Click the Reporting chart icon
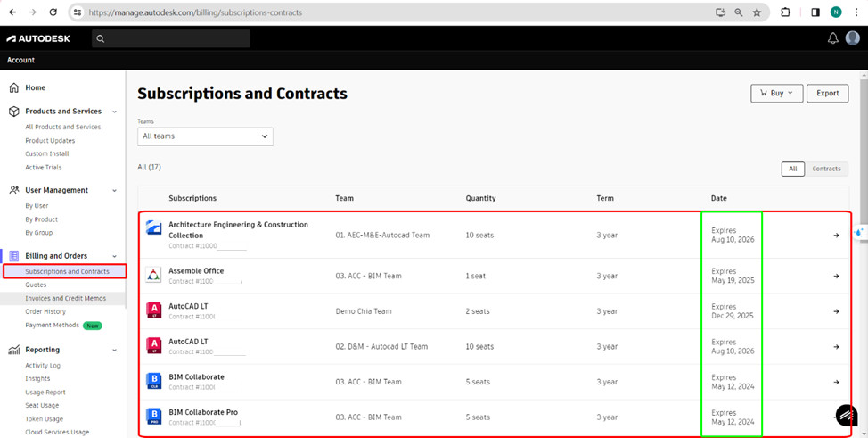 [14, 350]
